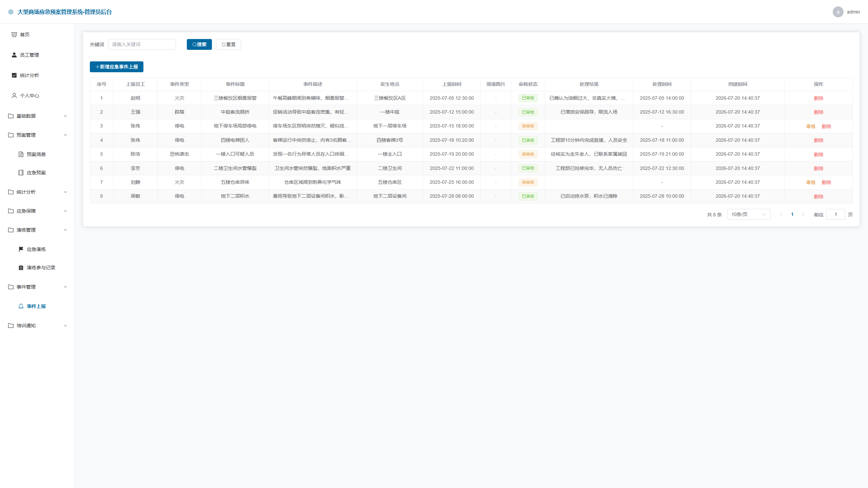Click the 事件上报 bell icon

21,306
